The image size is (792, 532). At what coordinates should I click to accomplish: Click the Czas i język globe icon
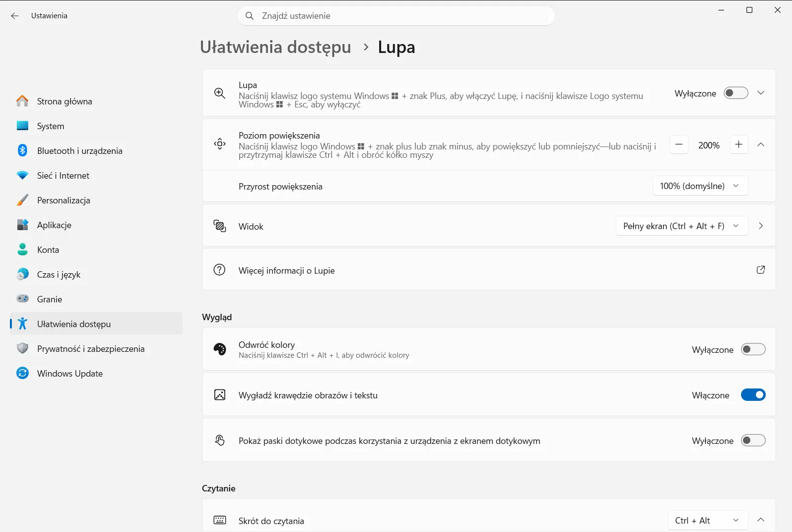(22, 274)
